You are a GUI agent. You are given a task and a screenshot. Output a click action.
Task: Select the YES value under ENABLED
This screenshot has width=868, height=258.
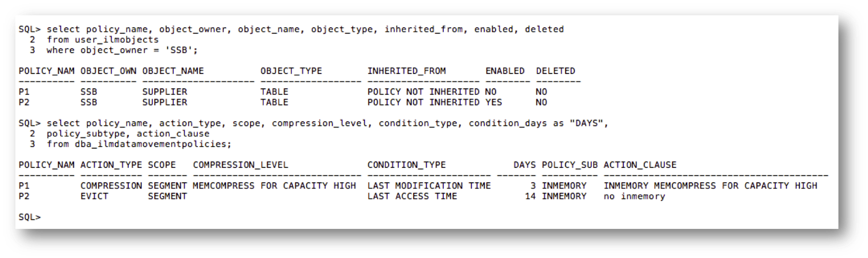(x=493, y=102)
